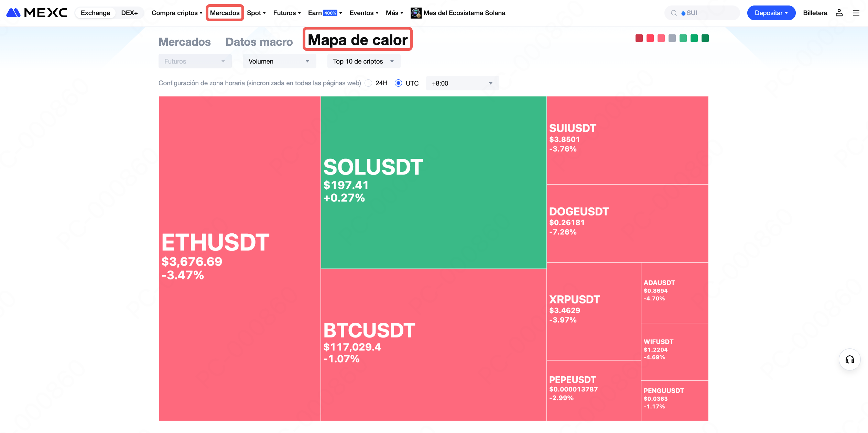Open the +8:00 timezone dropdown
The height and width of the screenshot is (433, 868).
pyautogui.click(x=462, y=83)
